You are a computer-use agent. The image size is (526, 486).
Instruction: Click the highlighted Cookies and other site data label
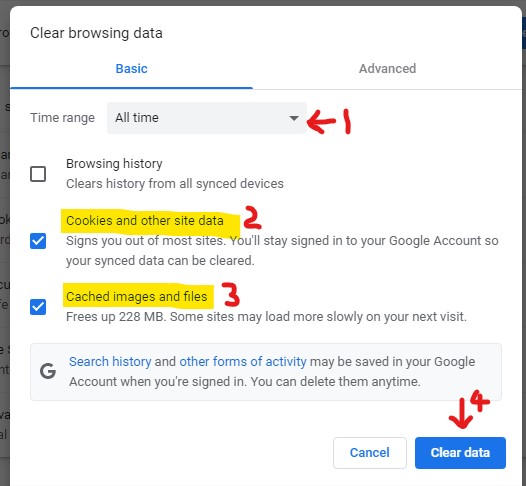tap(145, 221)
